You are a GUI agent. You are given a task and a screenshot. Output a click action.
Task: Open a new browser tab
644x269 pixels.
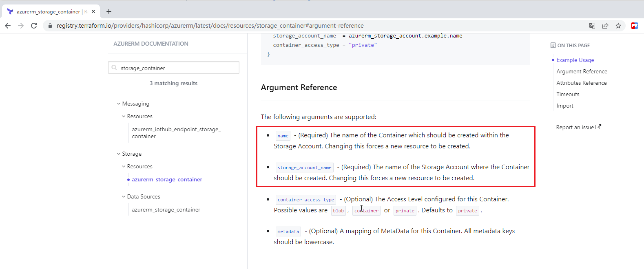[109, 11]
